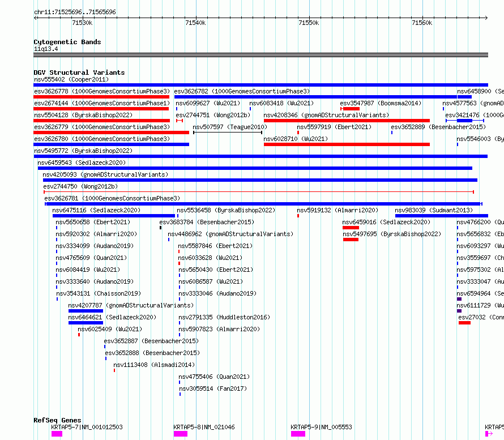Click nsv983039 (Sudmant2013) label
This screenshot has height=440, width=504.
click(434, 210)
